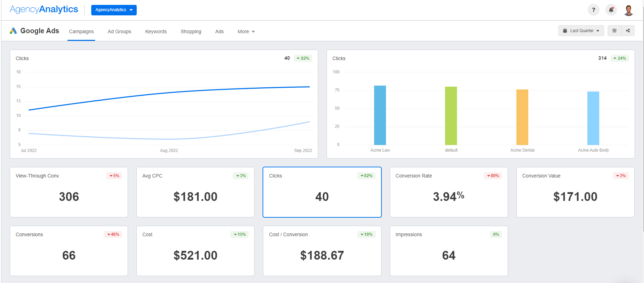
Task: Select the Conversion Value stat card
Action: coord(575,192)
